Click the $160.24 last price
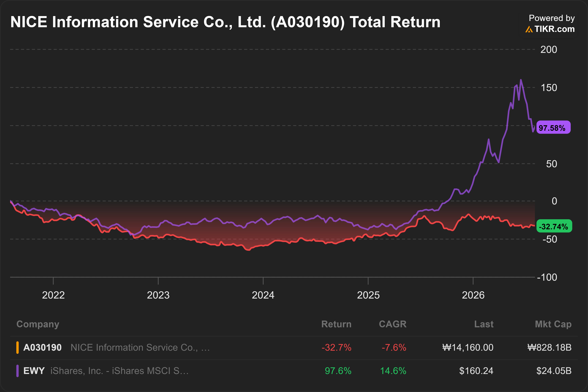The width and height of the screenshot is (588, 392). pyautogui.click(x=476, y=371)
